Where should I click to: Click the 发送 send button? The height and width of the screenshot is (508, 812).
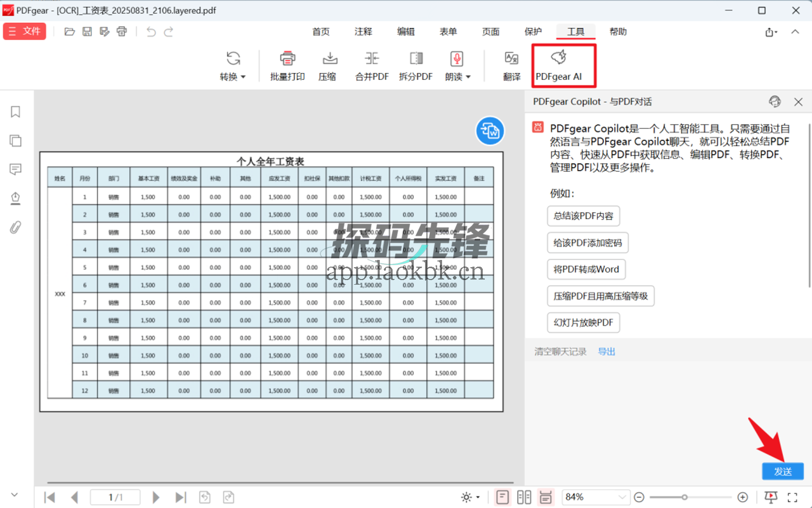click(783, 471)
